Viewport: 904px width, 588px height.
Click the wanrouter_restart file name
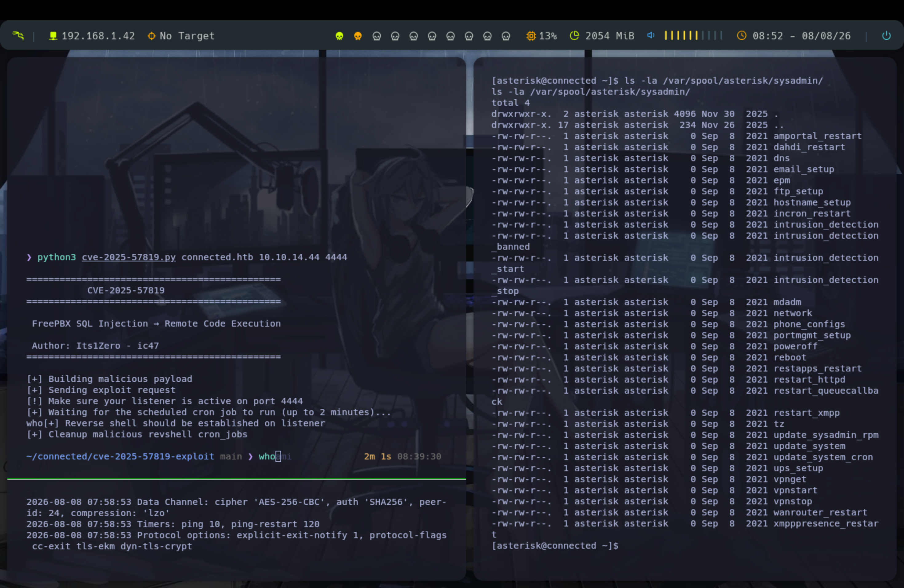click(820, 512)
